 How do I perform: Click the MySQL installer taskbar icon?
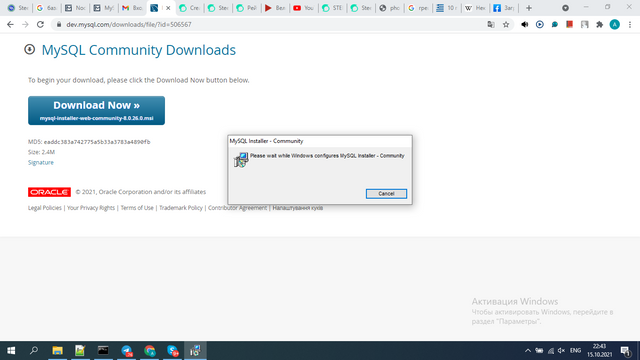coord(196,350)
